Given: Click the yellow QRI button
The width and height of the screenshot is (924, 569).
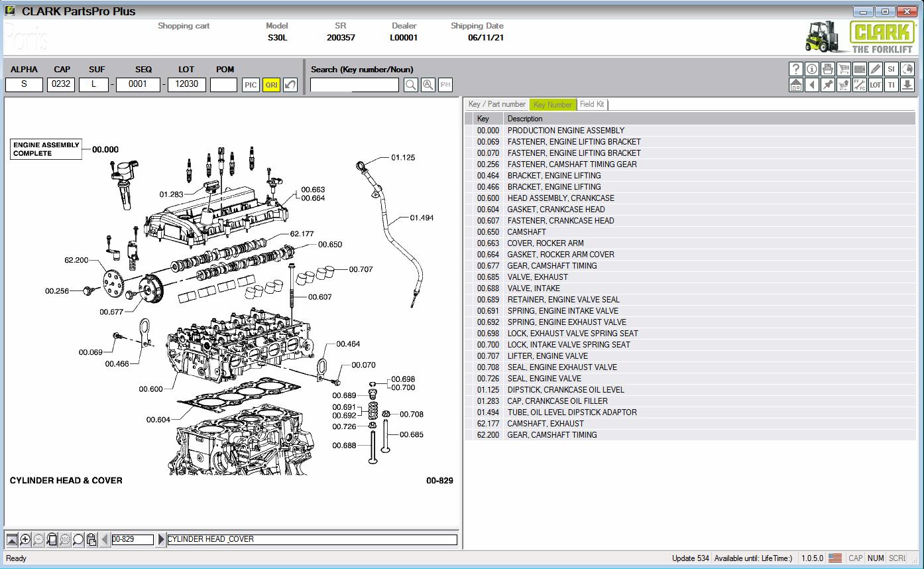Looking at the screenshot, I should click(x=271, y=85).
